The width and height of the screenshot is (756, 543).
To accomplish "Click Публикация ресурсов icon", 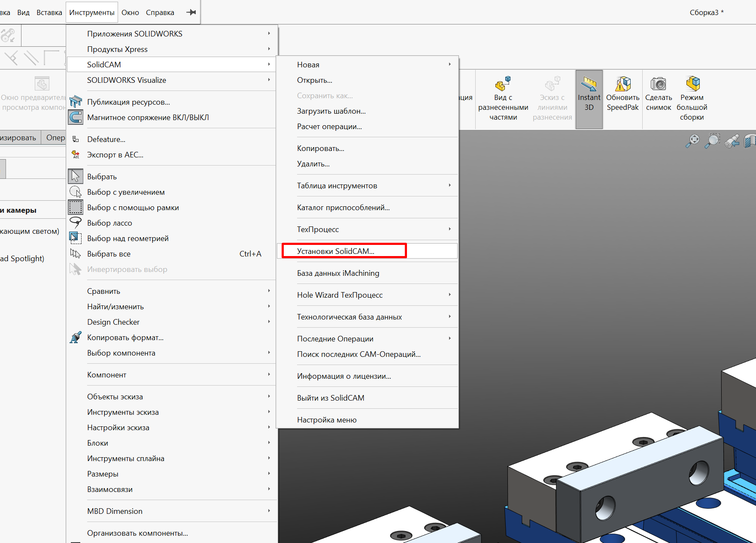I will click(76, 102).
